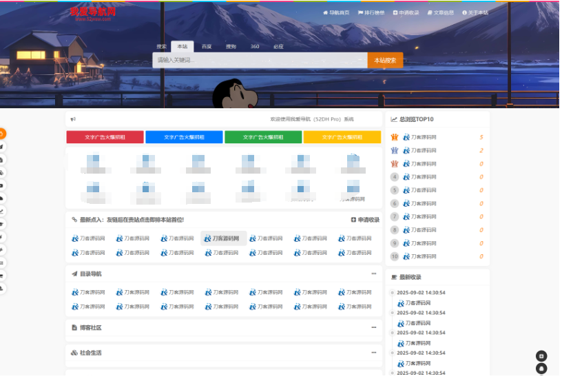Click the document icon beside 博客社区
562x392 pixels.
74,327
